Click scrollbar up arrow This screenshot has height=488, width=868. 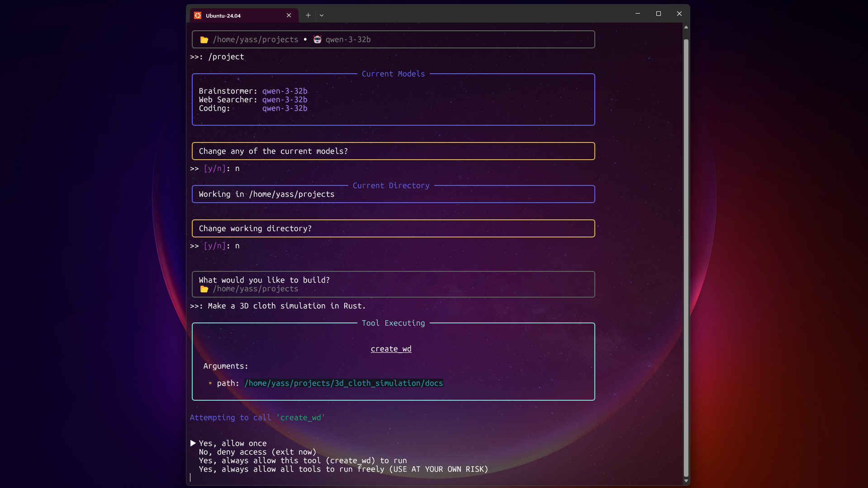[x=686, y=27]
